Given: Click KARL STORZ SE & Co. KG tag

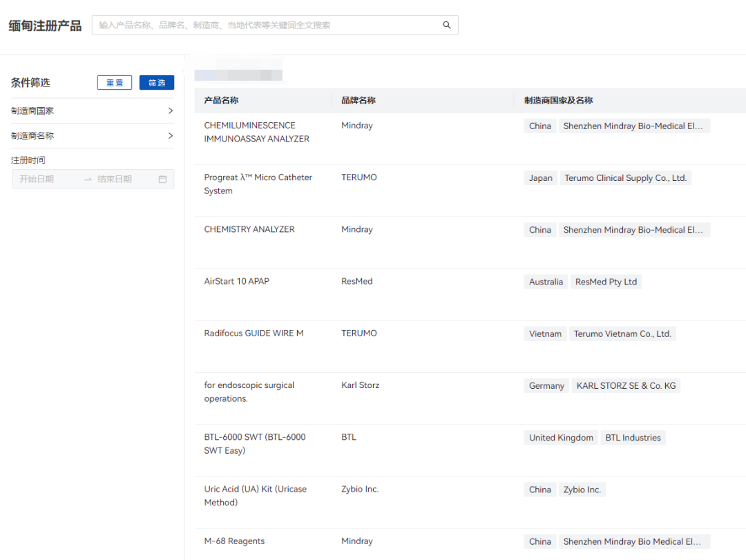Looking at the screenshot, I should point(626,385).
